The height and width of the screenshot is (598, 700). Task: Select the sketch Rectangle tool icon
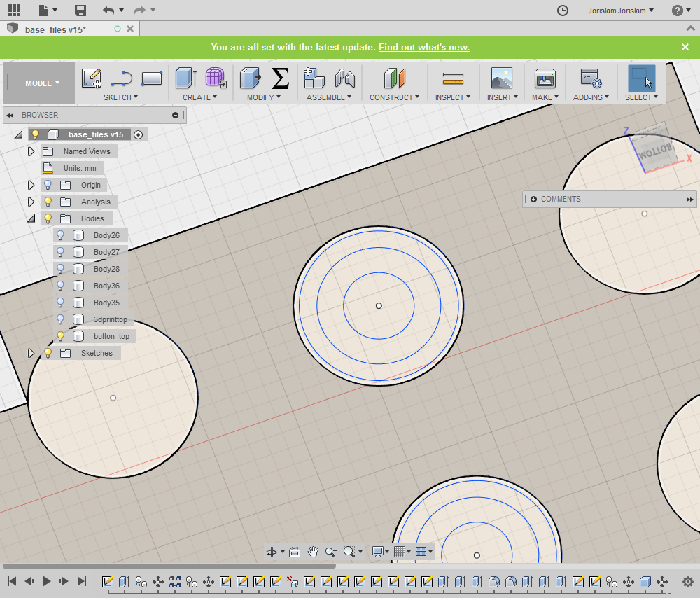pos(152,78)
